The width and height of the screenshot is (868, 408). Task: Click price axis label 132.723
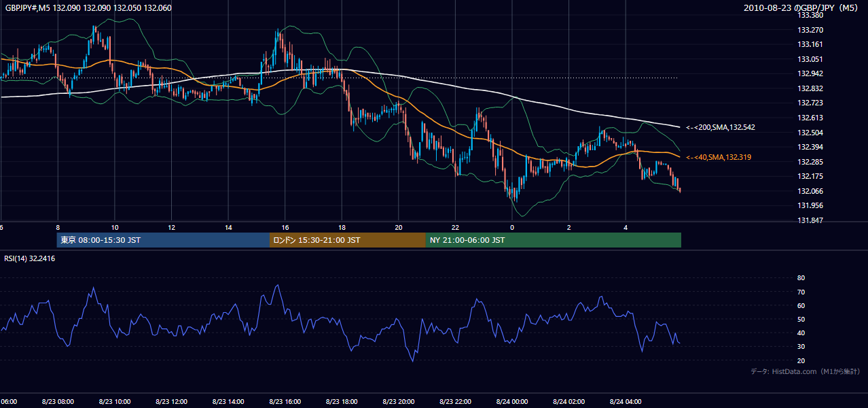810,103
